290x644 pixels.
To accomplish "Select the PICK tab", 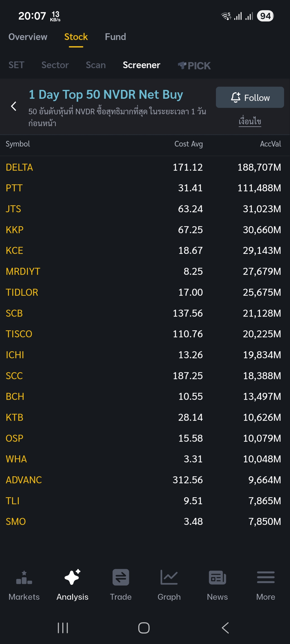I will (x=194, y=65).
